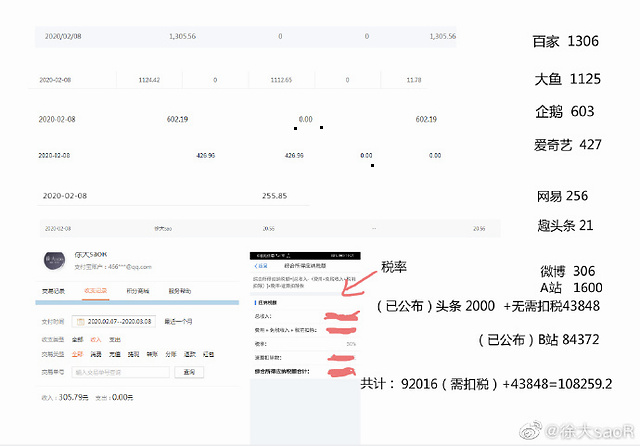Filter transactions by 退款
Image resolution: width=640 pixels, height=446 pixels.
(190, 354)
